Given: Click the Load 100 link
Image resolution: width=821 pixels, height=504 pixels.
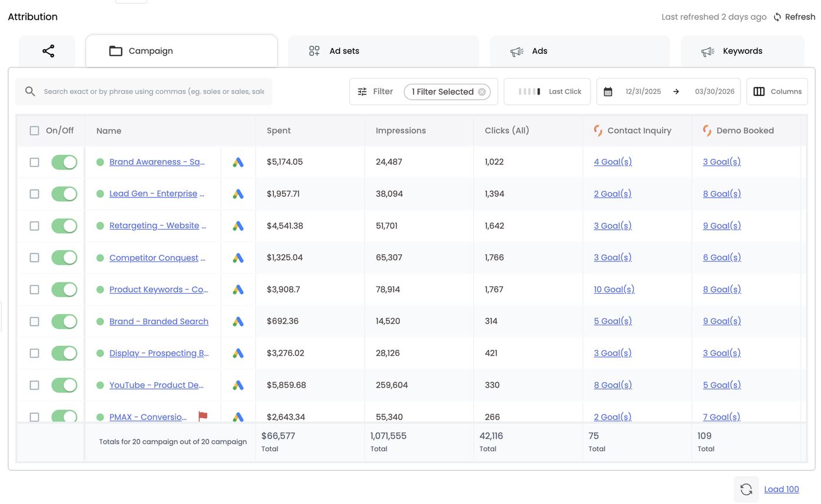Looking at the screenshot, I should (x=781, y=489).
